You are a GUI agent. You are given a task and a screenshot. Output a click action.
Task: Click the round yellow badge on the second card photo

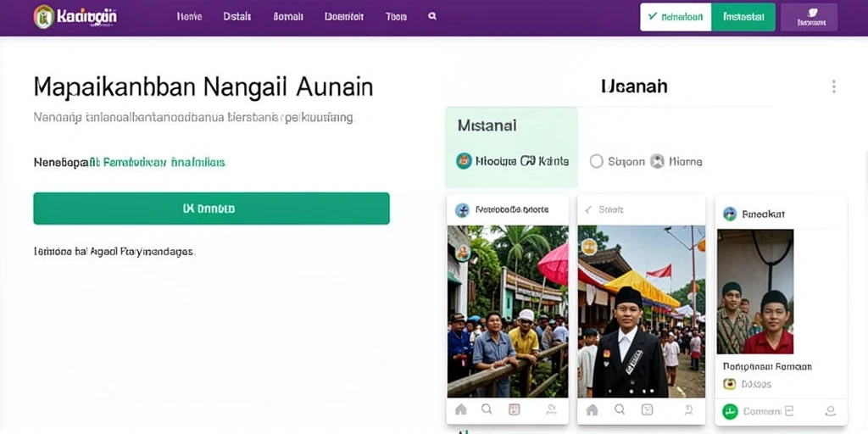pos(589,247)
